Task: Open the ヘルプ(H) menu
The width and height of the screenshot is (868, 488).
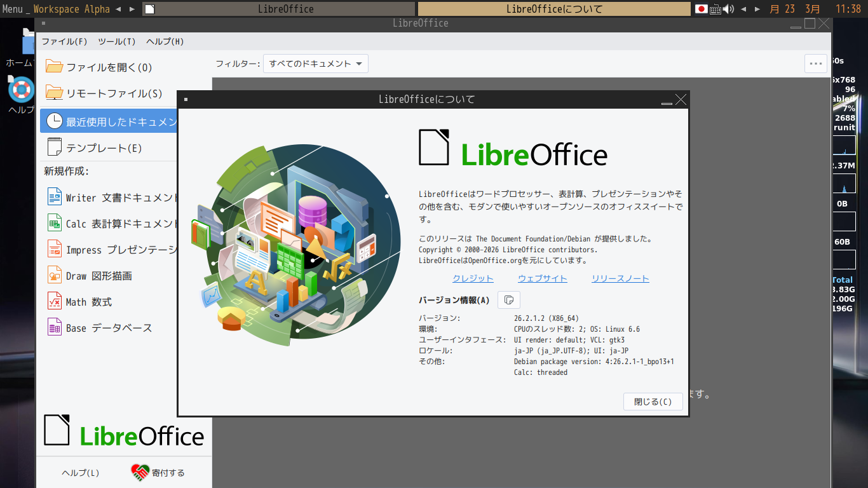Action: coord(165,41)
